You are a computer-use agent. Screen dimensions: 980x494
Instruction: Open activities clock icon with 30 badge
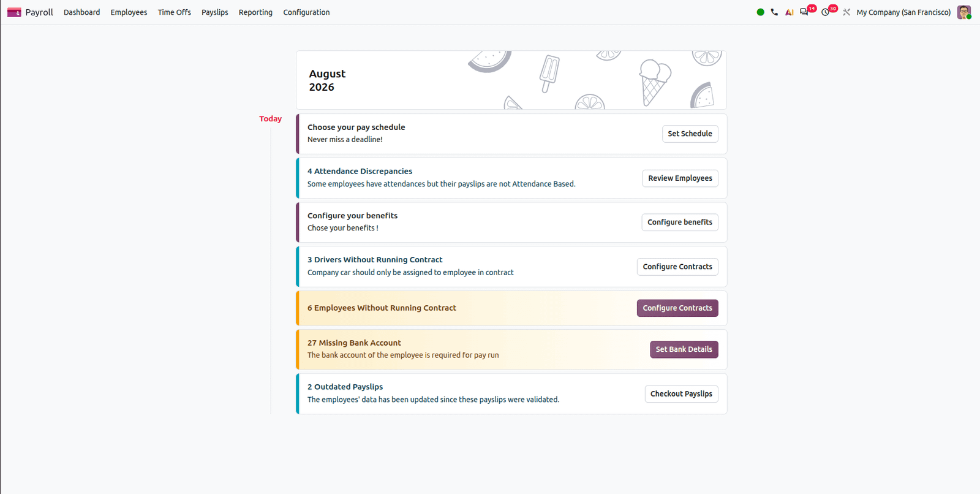(x=826, y=12)
